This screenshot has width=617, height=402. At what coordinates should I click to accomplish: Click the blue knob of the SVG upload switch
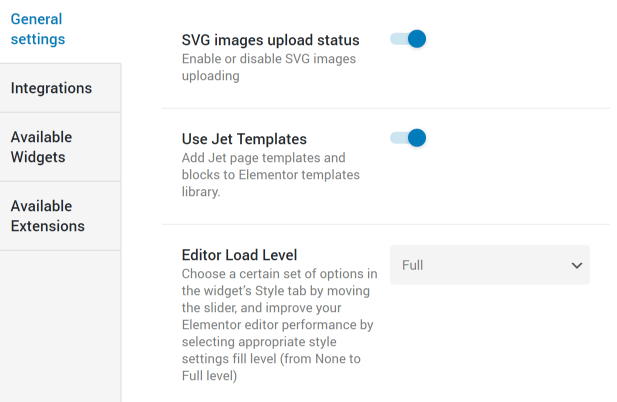(x=417, y=39)
